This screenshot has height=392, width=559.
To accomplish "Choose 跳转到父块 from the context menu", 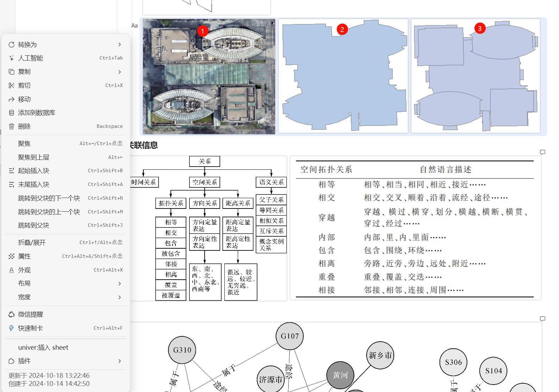I will pos(33,225).
